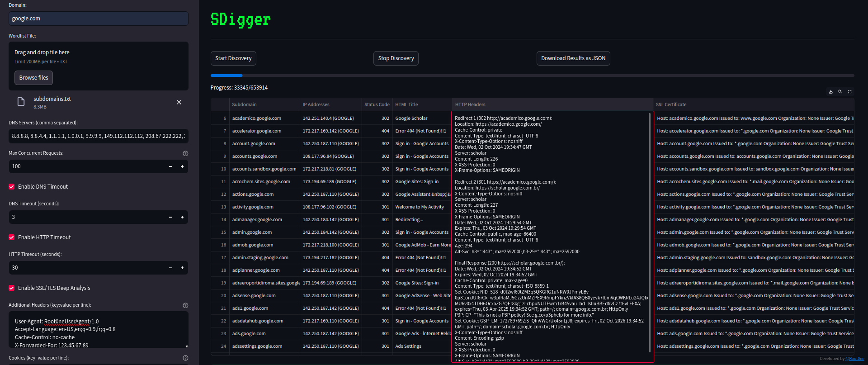The width and height of the screenshot is (868, 365).
Task: Select adssettings.google.com subdomain cell
Action: pyautogui.click(x=264, y=346)
